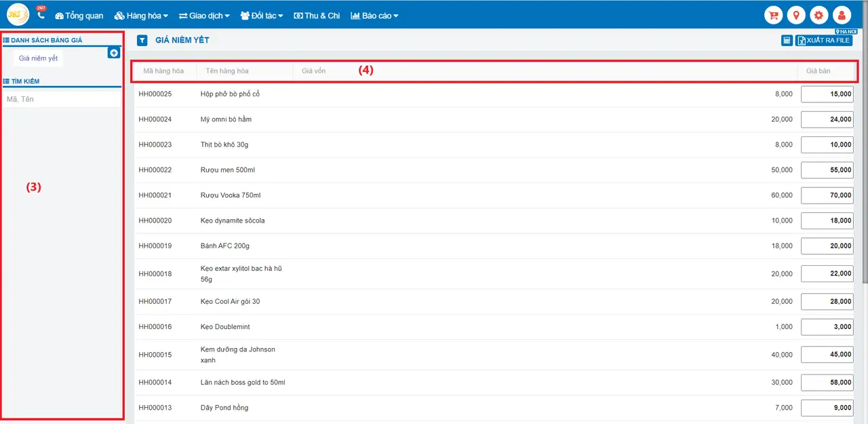Screen dimensions: 868x424
Task: Expand the Giao dịch dropdown menu
Action: (204, 16)
